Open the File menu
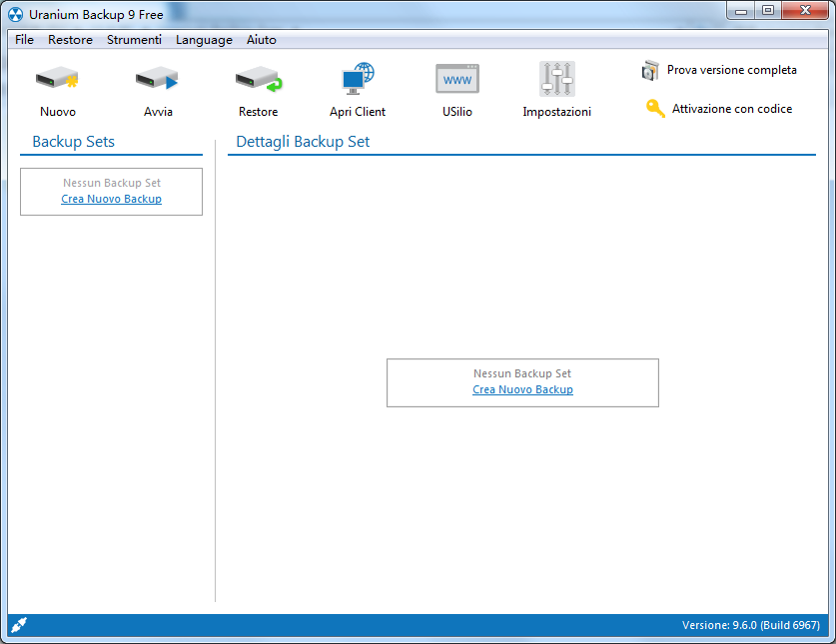The height and width of the screenshot is (644, 836). click(23, 40)
